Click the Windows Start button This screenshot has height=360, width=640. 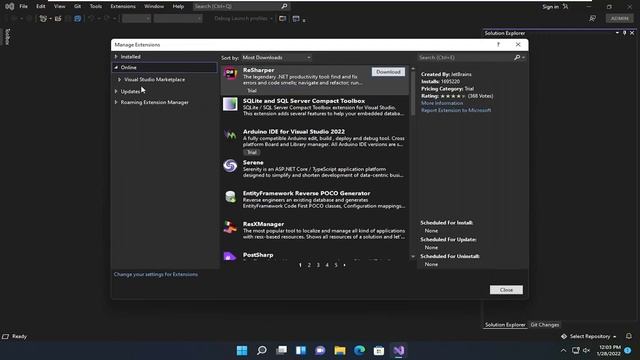pyautogui.click(x=242, y=350)
